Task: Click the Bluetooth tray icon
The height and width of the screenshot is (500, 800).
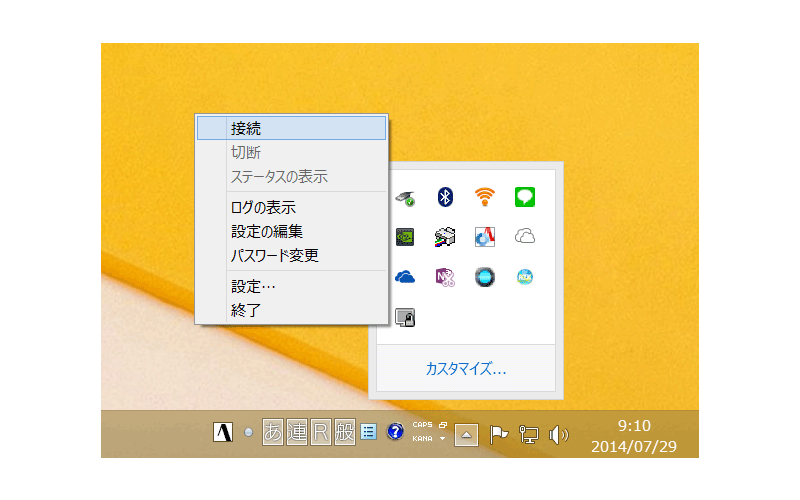Action: [446, 197]
